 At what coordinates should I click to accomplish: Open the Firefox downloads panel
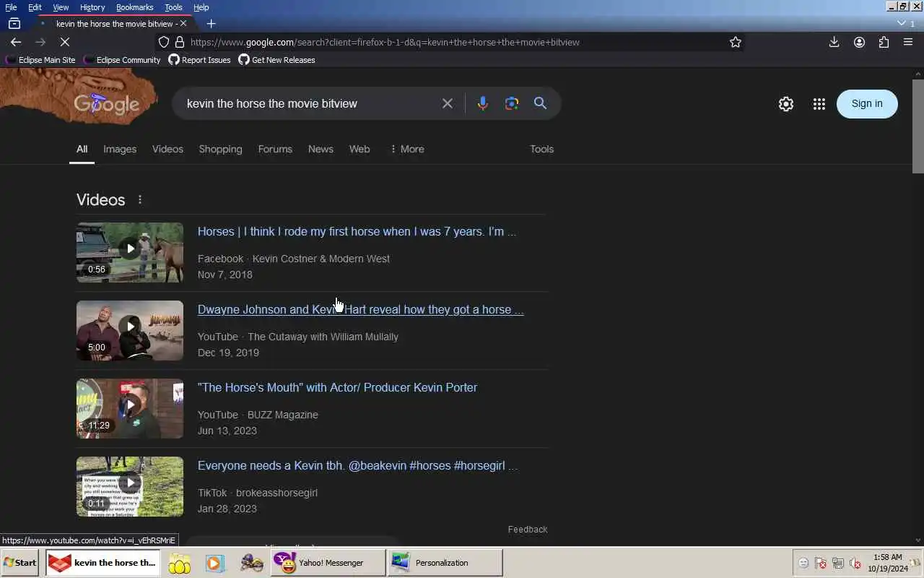coord(834,42)
